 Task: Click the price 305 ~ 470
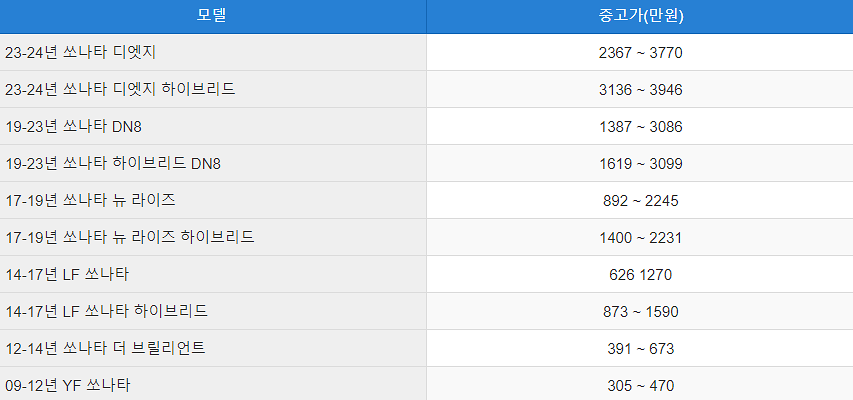point(640,386)
